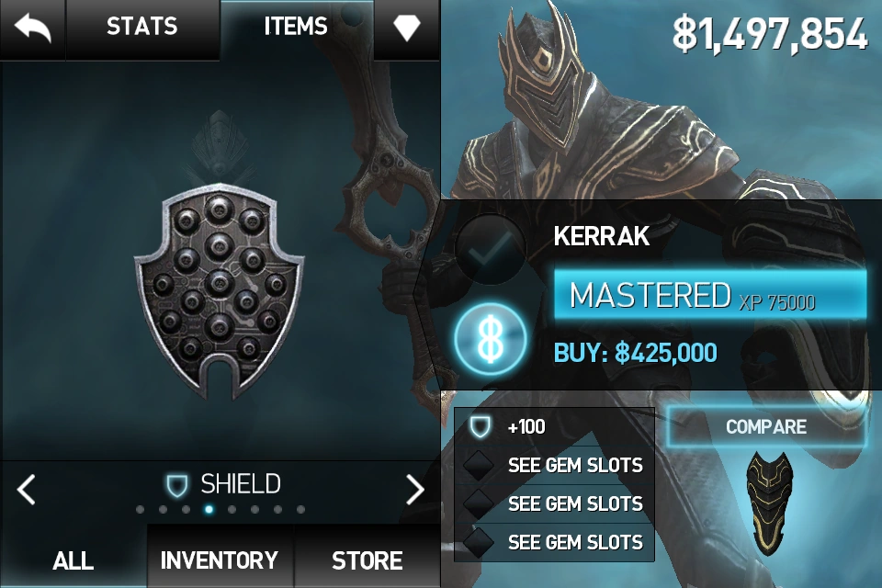This screenshot has height=588, width=882.
Task: Tap the shield category icon beside SHIELD
Action: (176, 485)
